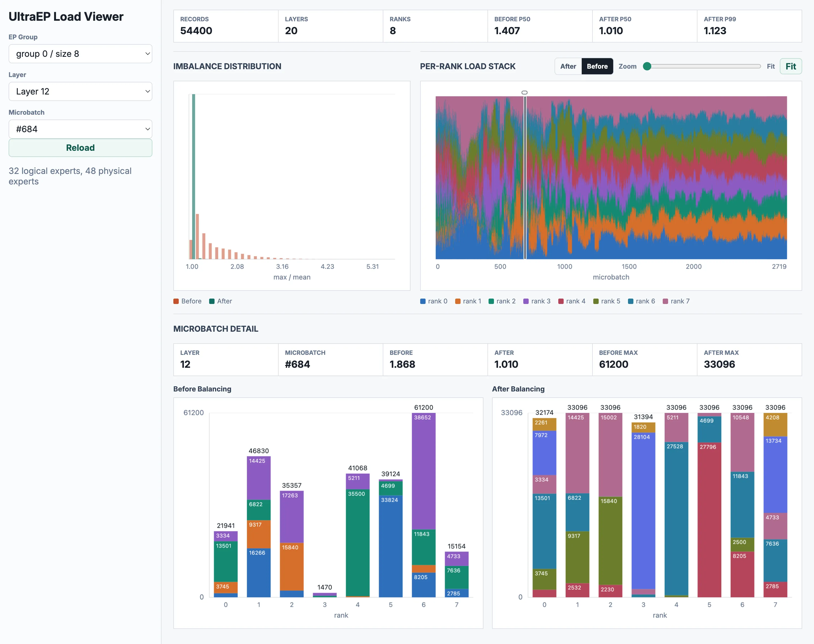Click the 13734 segment in After rank 7
The height and width of the screenshot is (644, 814).
coord(775,475)
